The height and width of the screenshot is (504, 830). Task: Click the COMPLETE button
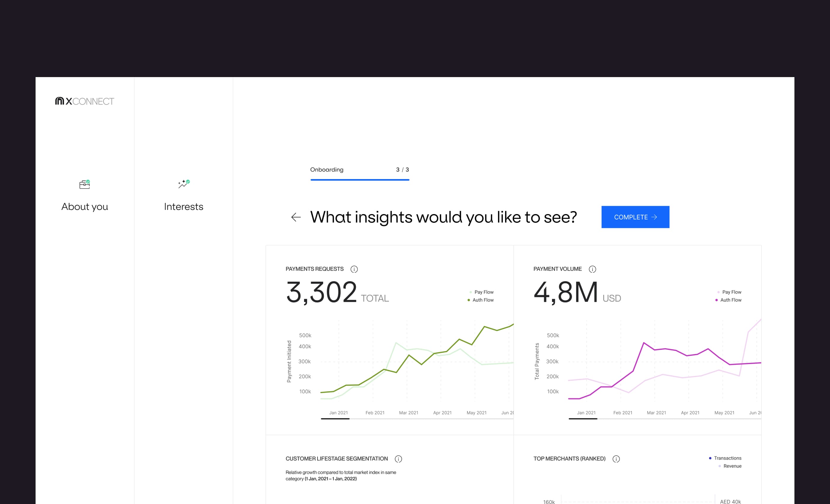tap(635, 217)
